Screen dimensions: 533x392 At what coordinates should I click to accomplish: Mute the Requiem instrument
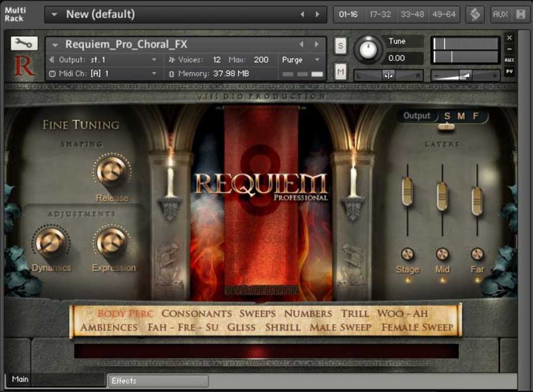tap(341, 72)
